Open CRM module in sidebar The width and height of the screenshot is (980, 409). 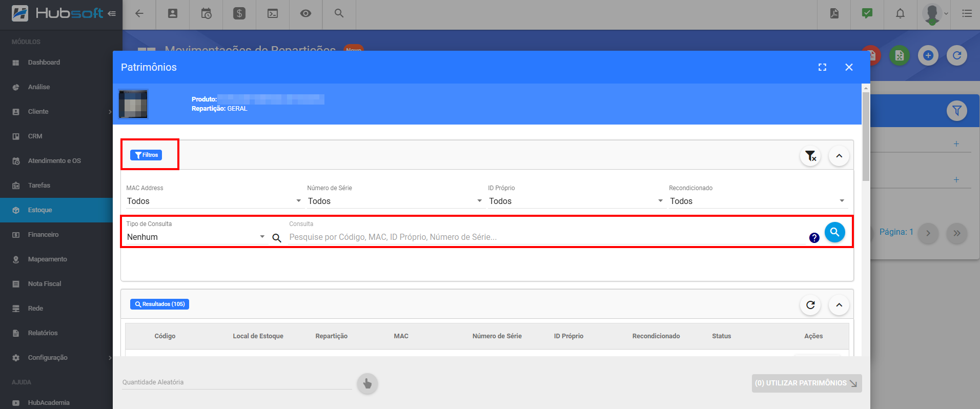(56, 136)
